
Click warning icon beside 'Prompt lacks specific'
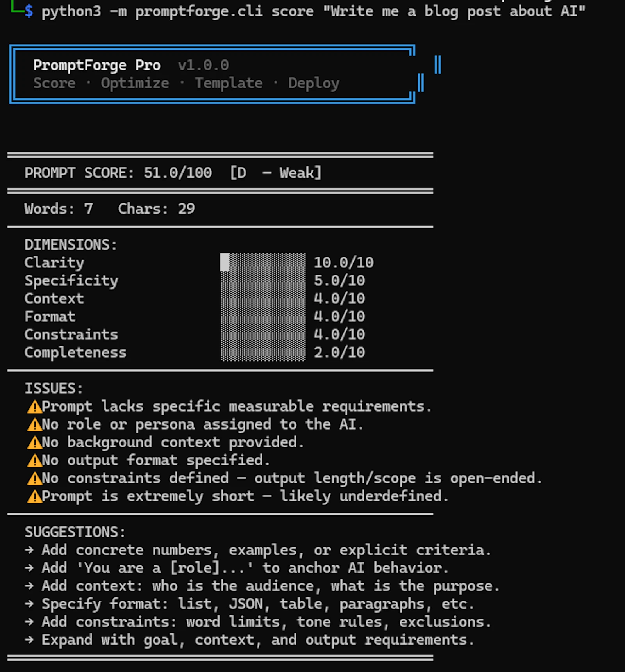(34, 407)
